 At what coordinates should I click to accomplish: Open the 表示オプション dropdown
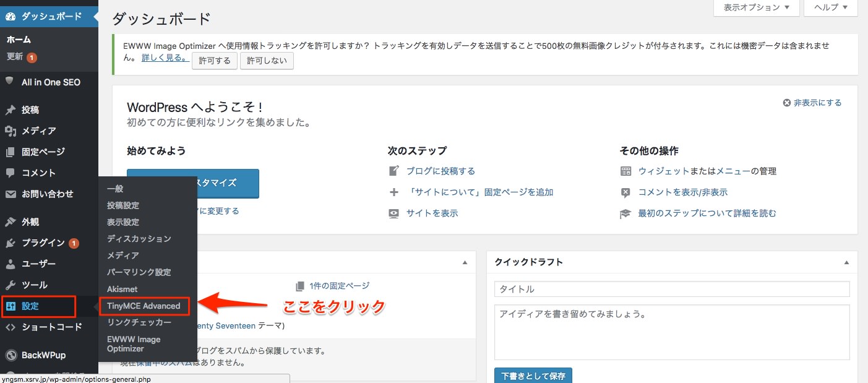pos(756,7)
